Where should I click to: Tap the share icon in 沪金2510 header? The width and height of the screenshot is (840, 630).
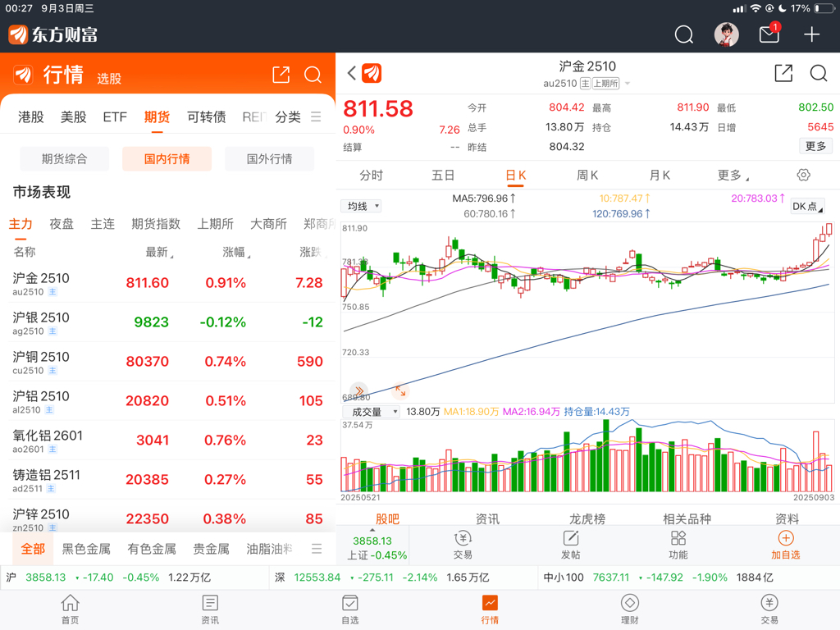[783, 73]
